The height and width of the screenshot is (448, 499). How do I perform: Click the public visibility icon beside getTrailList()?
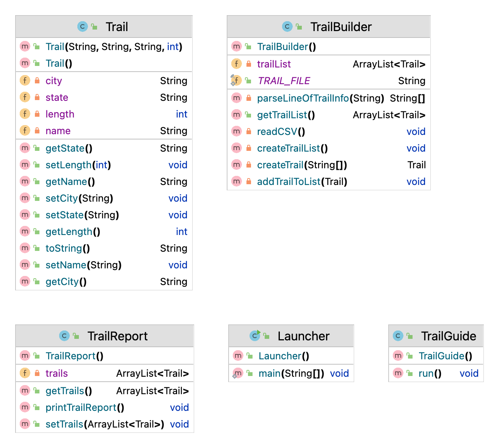coord(248,114)
